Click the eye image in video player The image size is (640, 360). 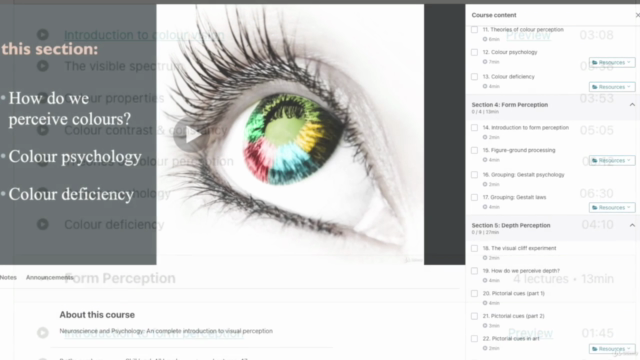coord(290,135)
